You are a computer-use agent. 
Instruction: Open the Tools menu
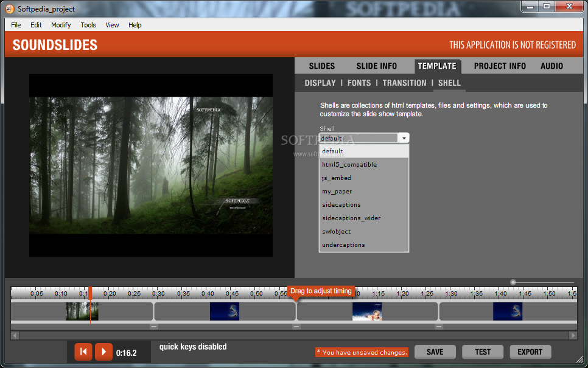(x=88, y=25)
